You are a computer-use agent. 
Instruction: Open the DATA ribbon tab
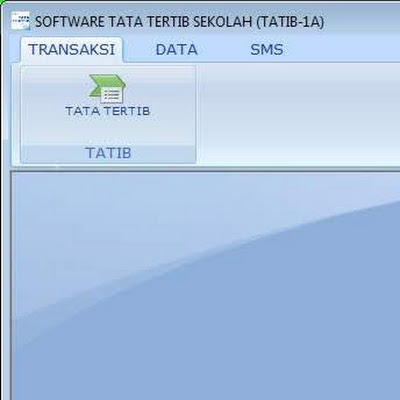(176, 50)
